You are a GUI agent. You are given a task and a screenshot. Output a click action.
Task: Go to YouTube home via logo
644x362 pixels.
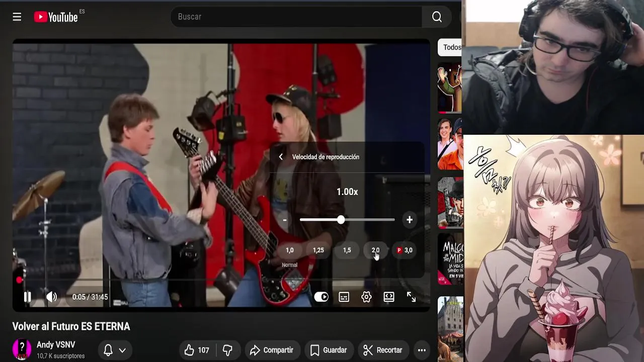coord(56,17)
